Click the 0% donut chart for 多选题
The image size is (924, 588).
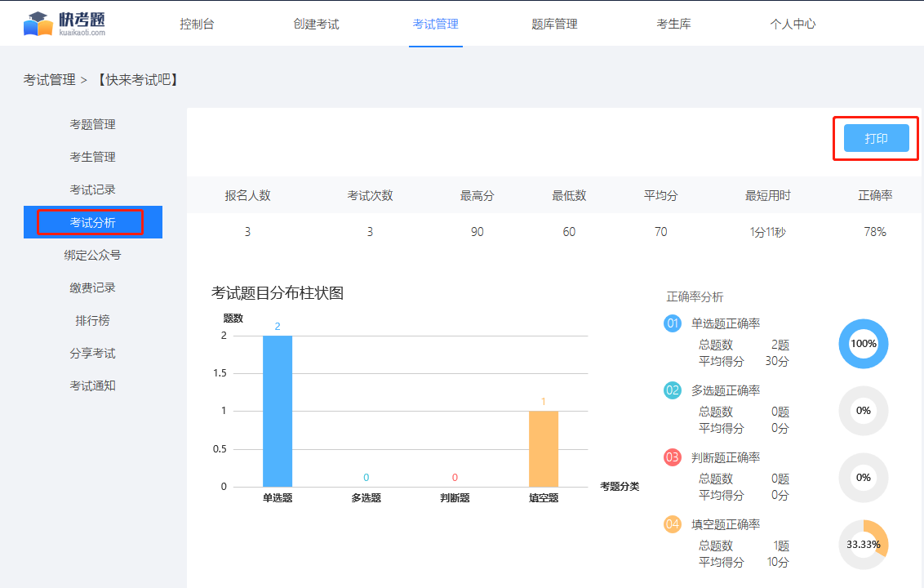click(864, 411)
